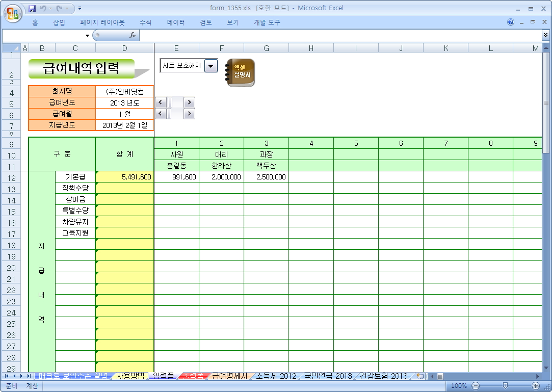Screen dimensions: 552x392
Task: Expand the Name Box dropdown arrow
Action: coord(87,35)
